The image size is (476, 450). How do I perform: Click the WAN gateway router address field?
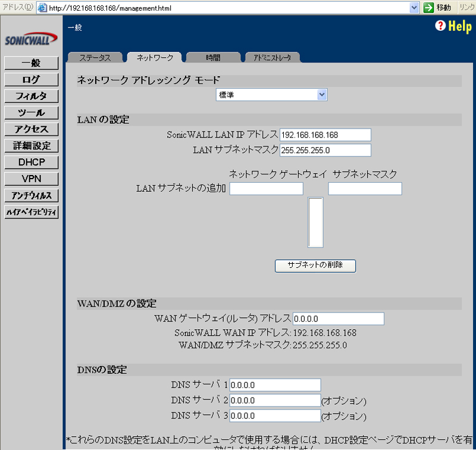338,318
